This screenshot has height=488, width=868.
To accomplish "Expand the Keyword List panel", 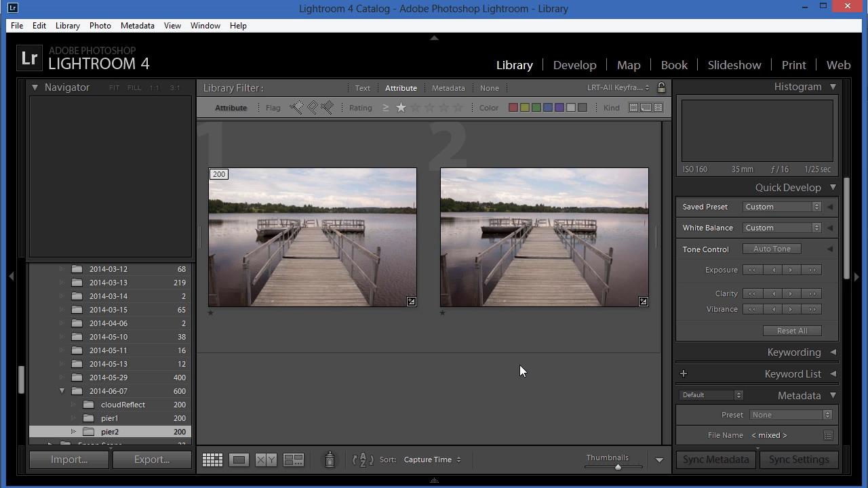I will click(x=833, y=374).
